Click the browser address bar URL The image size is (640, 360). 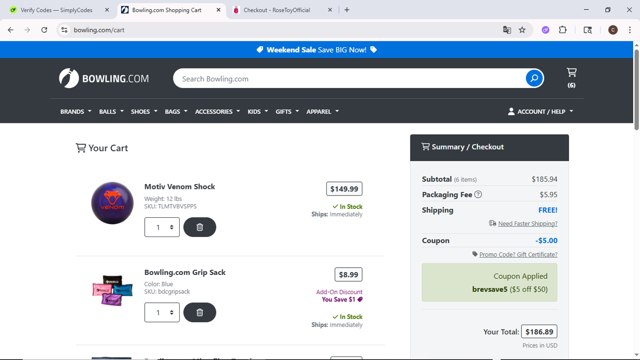99,30
